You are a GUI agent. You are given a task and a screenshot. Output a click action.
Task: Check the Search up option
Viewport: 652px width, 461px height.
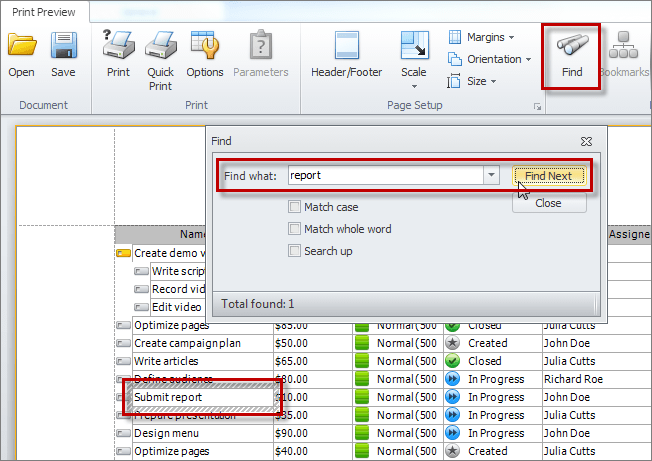coord(295,251)
